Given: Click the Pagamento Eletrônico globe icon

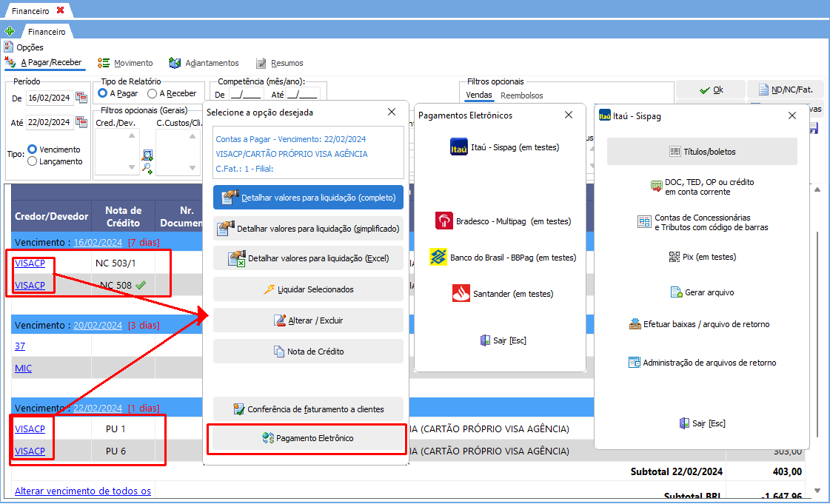Looking at the screenshot, I should point(268,438).
